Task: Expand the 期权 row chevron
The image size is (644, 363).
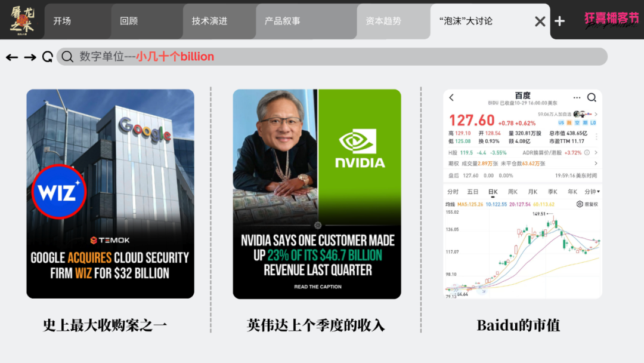Action: pos(596,164)
